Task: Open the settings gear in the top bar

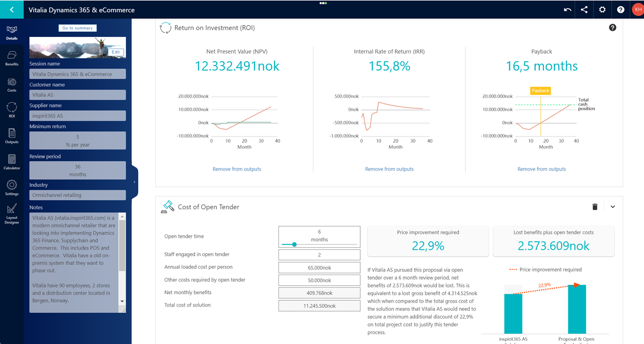Action: (x=602, y=9)
